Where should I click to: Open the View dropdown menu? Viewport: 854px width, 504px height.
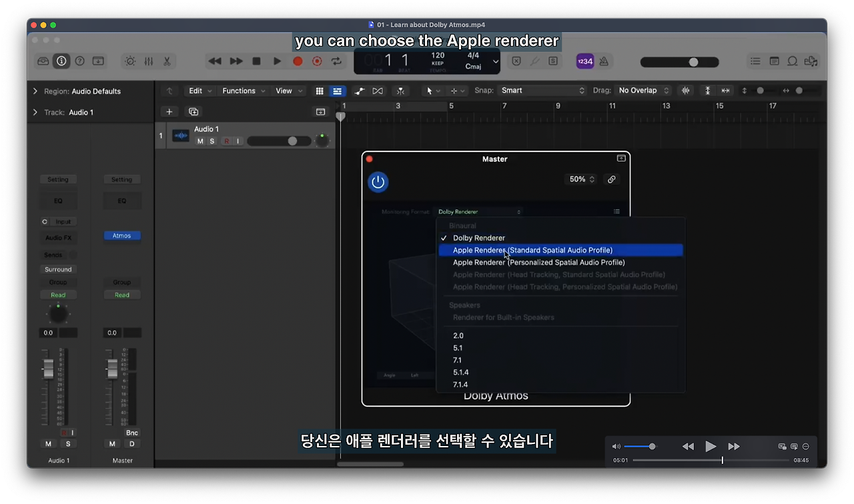290,91
